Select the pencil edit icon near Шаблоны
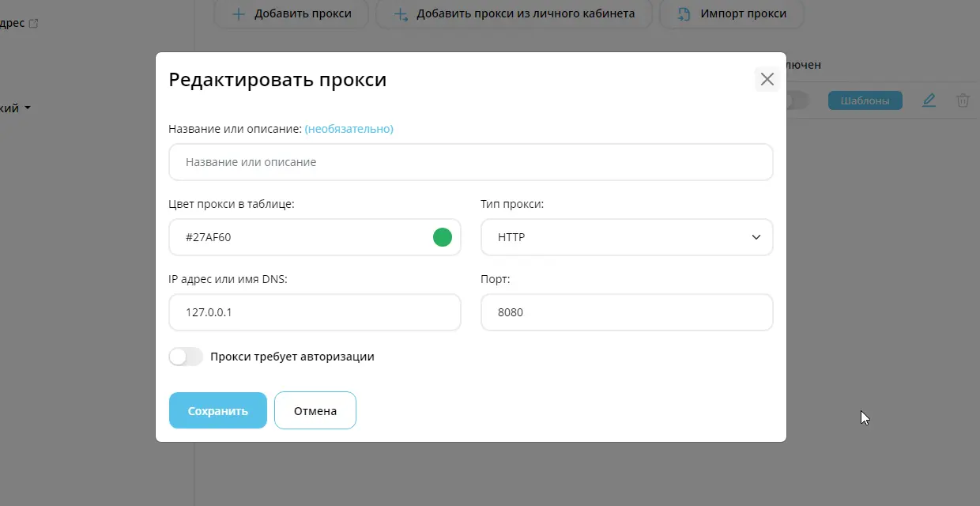Viewport: 980px width, 506px height. coord(929,100)
